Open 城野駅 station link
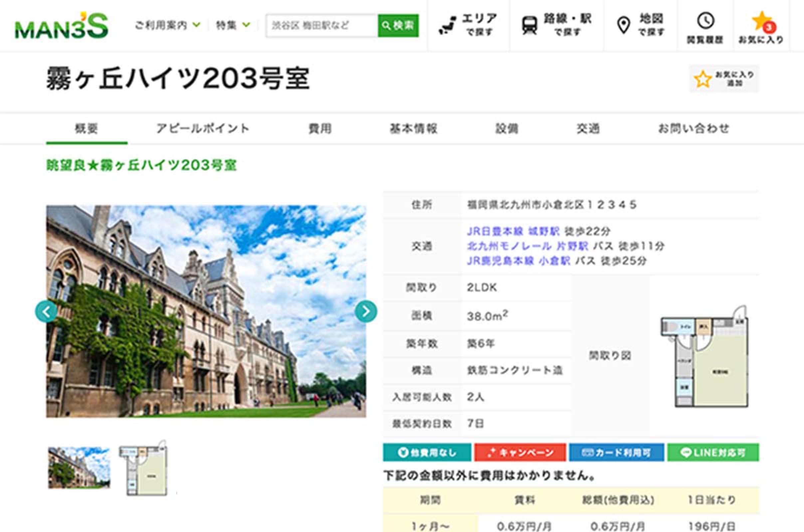804x532 pixels. (x=544, y=231)
